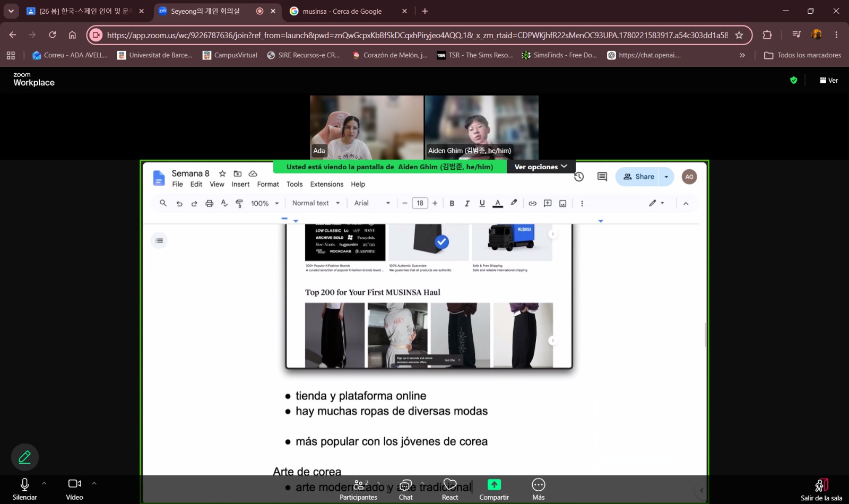Click the Google Docs search magnifier icon

163,203
